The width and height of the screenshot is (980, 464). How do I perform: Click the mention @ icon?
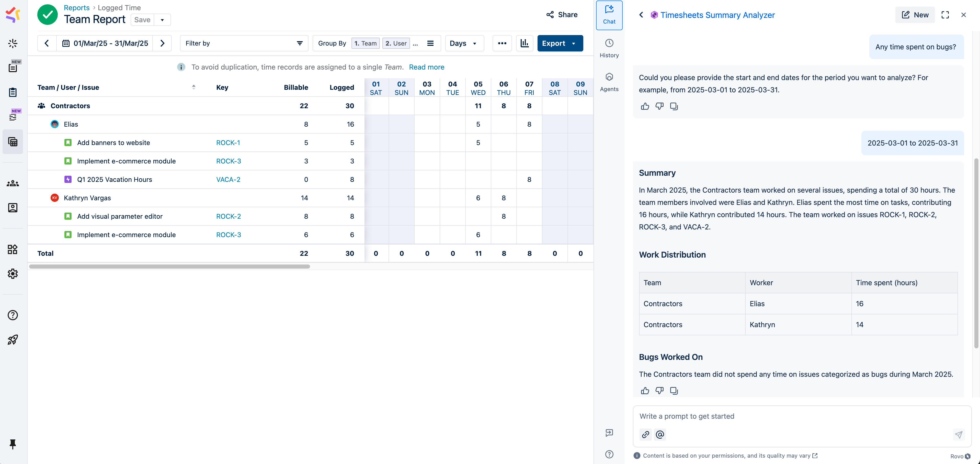660,434
